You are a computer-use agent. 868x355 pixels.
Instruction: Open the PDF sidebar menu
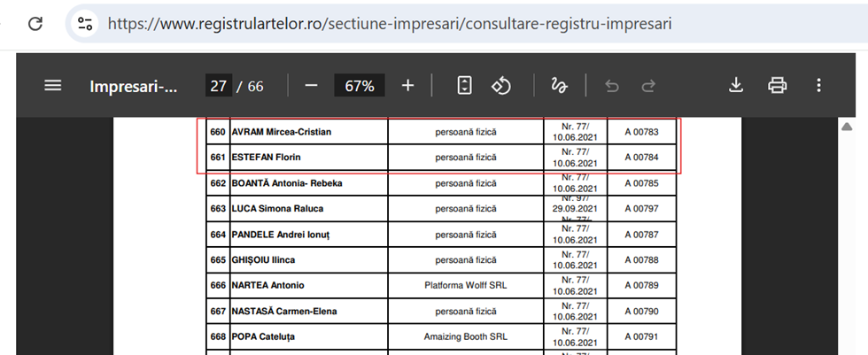pyautogui.click(x=53, y=86)
